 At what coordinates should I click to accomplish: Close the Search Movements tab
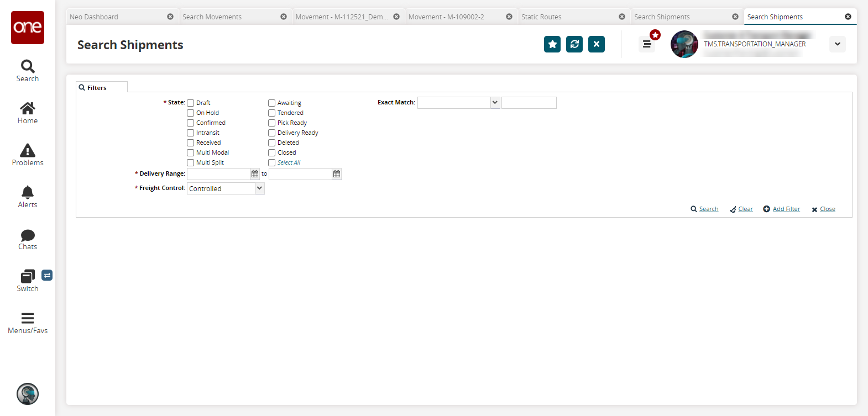[x=284, y=17]
